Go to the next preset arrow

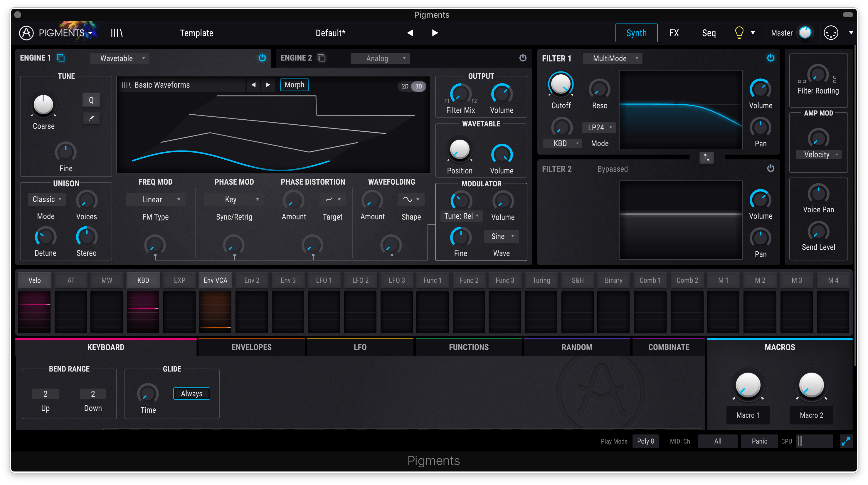click(x=435, y=33)
